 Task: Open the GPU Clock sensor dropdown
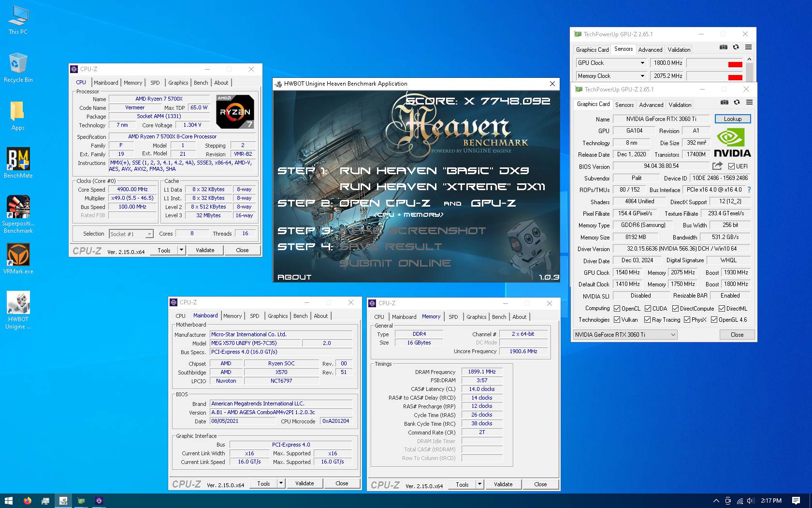(611, 63)
